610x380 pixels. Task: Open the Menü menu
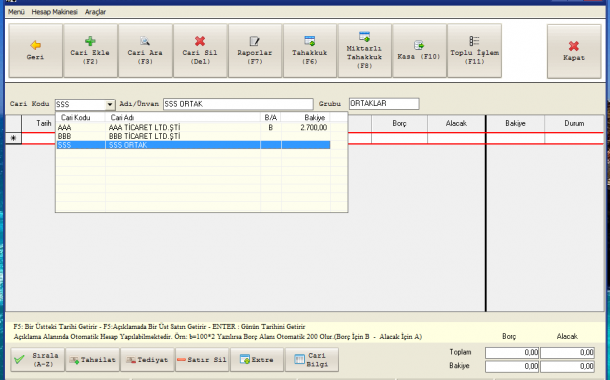coord(16,12)
